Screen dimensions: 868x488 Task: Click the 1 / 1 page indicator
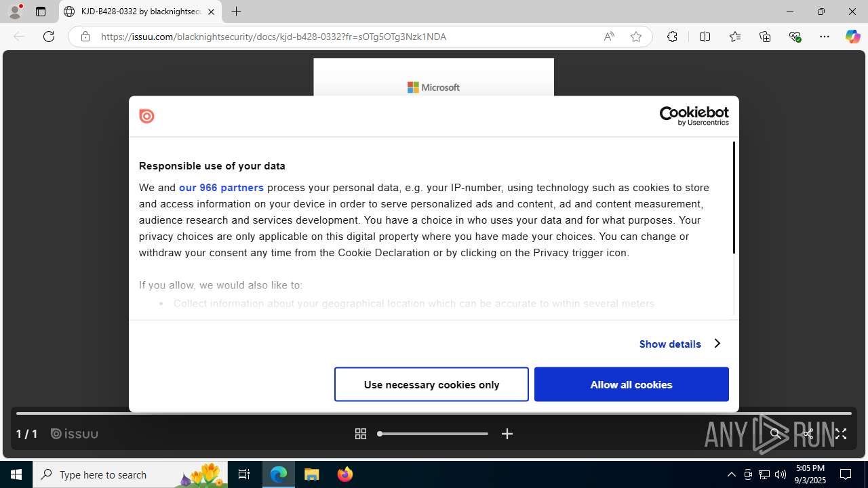(x=26, y=434)
